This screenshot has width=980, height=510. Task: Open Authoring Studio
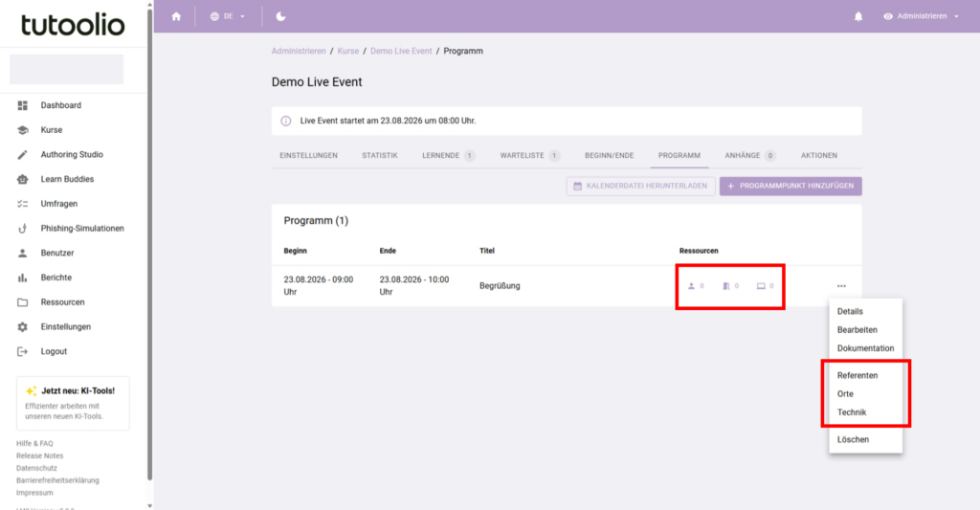pyautogui.click(x=73, y=154)
